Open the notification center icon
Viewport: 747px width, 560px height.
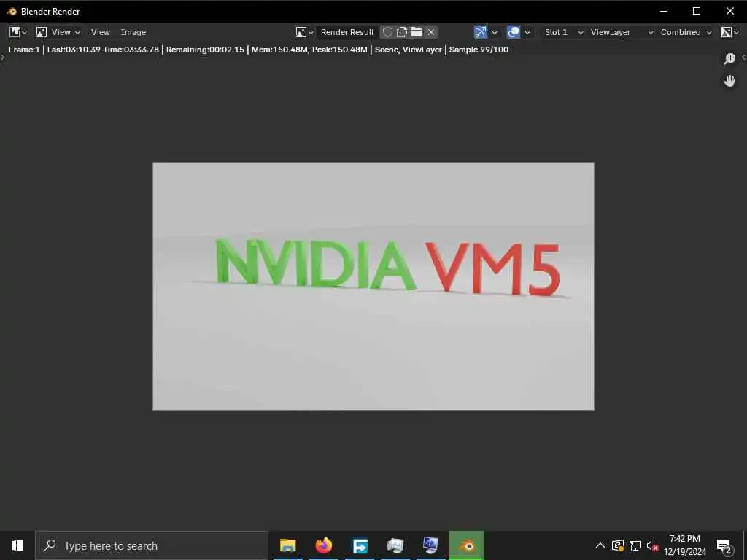point(724,545)
